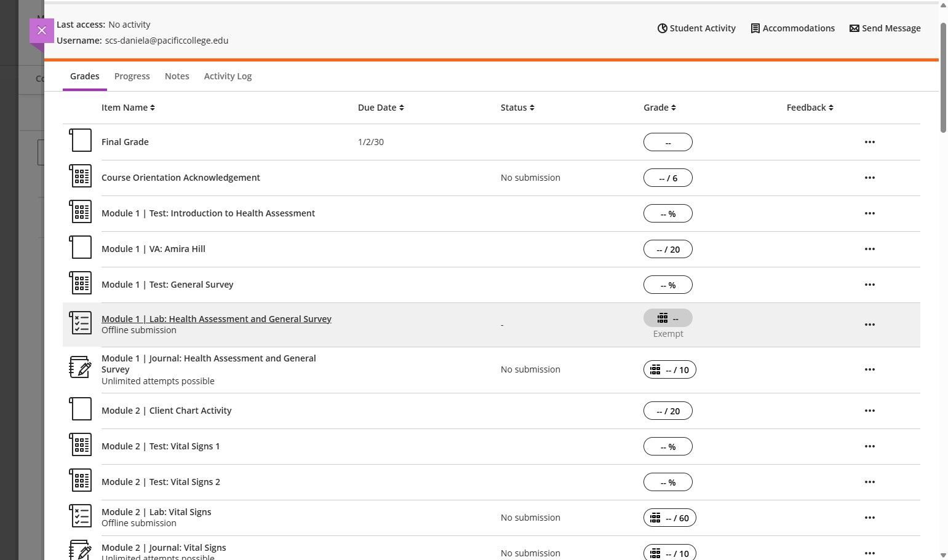Switch to the Progress tab
This screenshot has width=948, height=560.
click(x=132, y=76)
